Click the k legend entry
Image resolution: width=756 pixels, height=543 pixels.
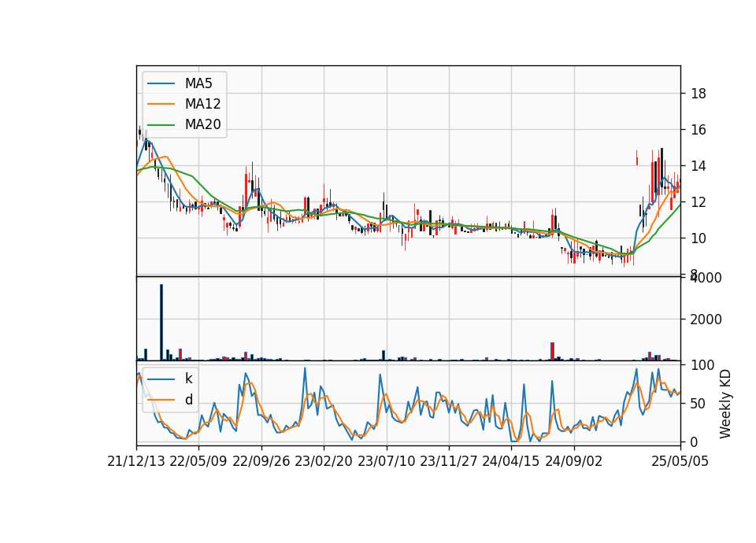coord(188,379)
